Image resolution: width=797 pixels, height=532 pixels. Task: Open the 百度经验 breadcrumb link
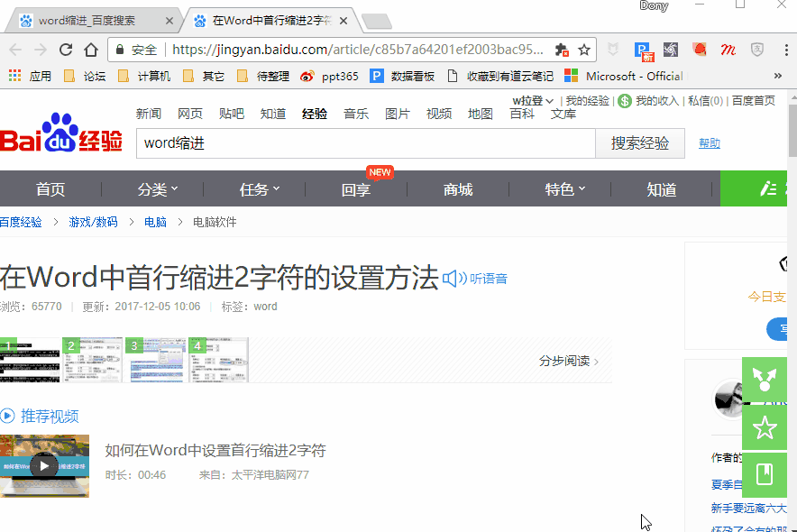coord(21,222)
